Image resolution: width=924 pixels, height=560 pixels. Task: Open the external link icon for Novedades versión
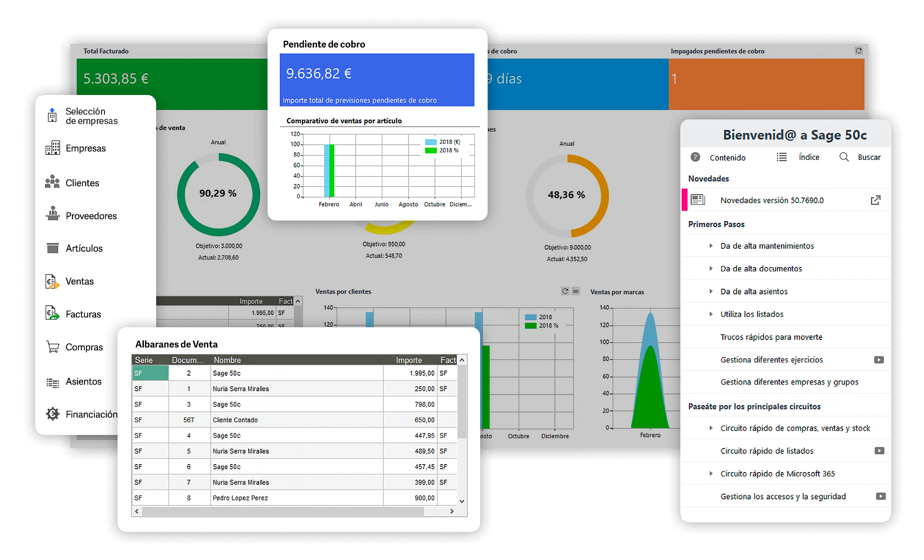875,200
